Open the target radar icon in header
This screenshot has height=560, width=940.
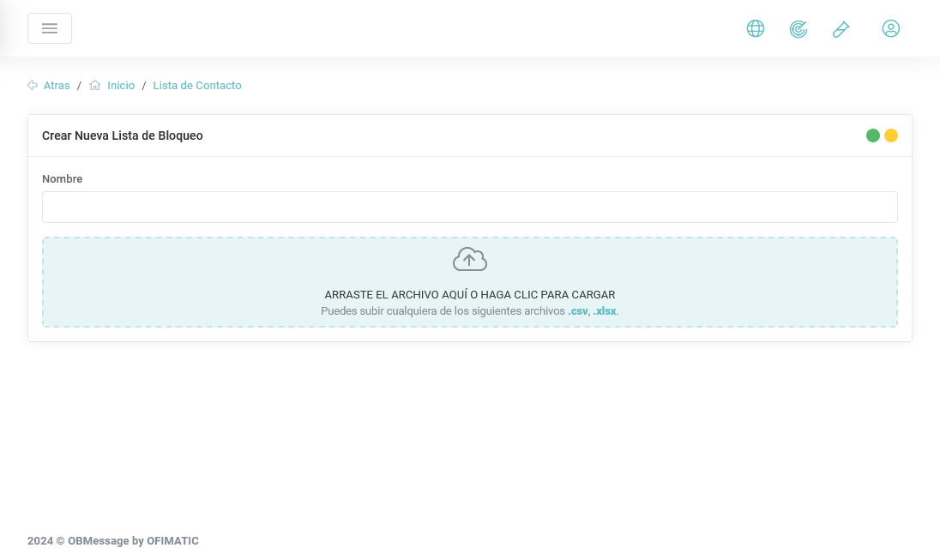[798, 29]
